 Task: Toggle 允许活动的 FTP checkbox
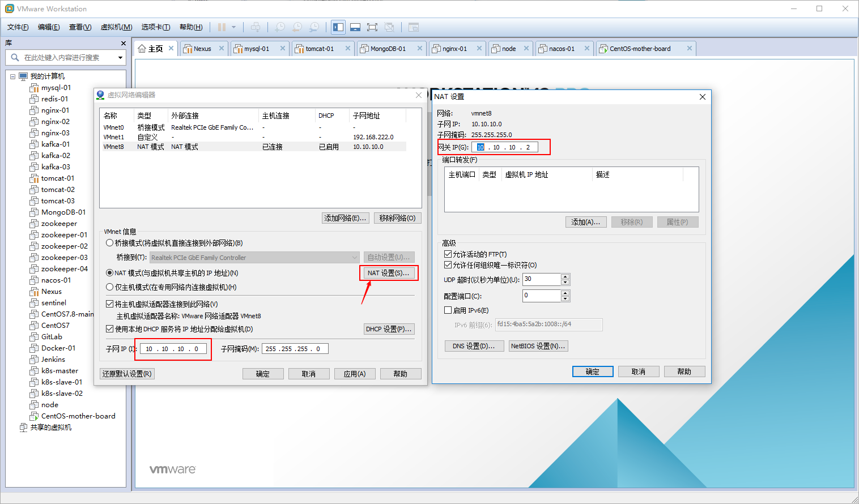(x=448, y=254)
